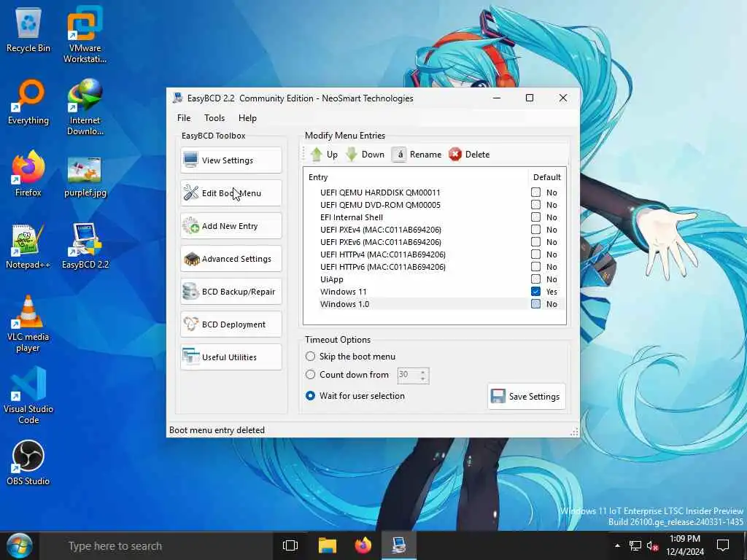
Task: Move selected entry Down
Action: [x=365, y=155]
